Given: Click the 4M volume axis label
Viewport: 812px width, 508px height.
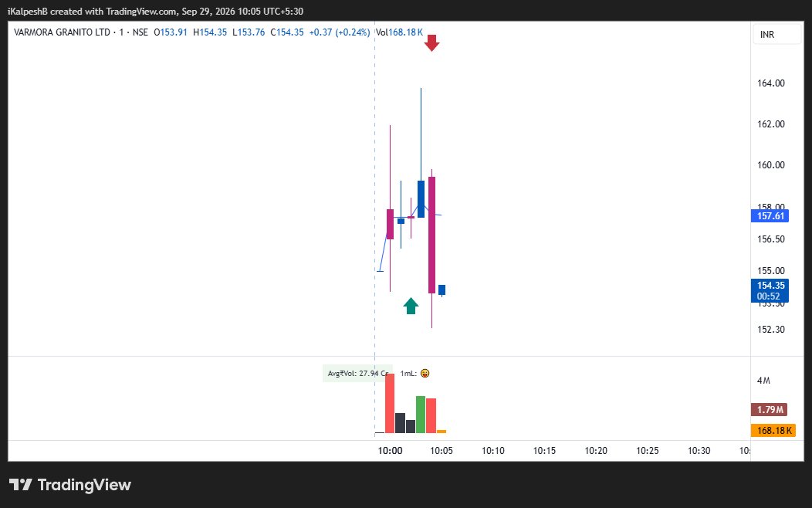Looking at the screenshot, I should (x=763, y=380).
